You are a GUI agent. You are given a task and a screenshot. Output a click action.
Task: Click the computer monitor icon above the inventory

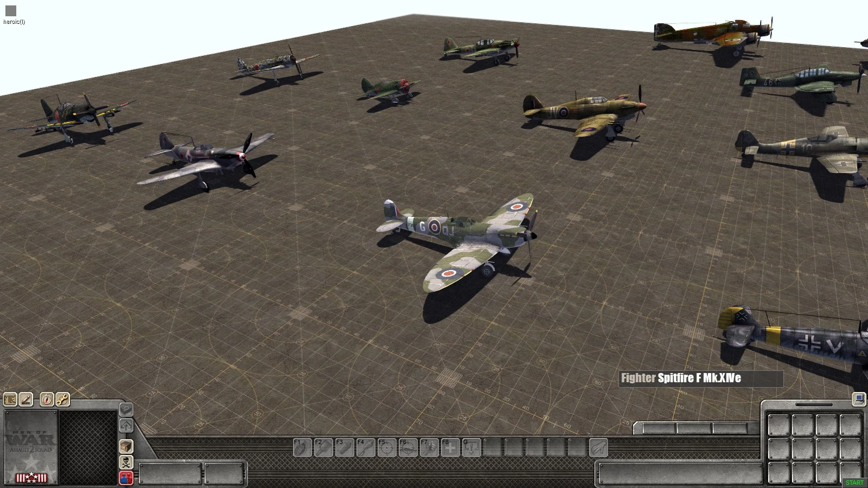click(x=859, y=399)
